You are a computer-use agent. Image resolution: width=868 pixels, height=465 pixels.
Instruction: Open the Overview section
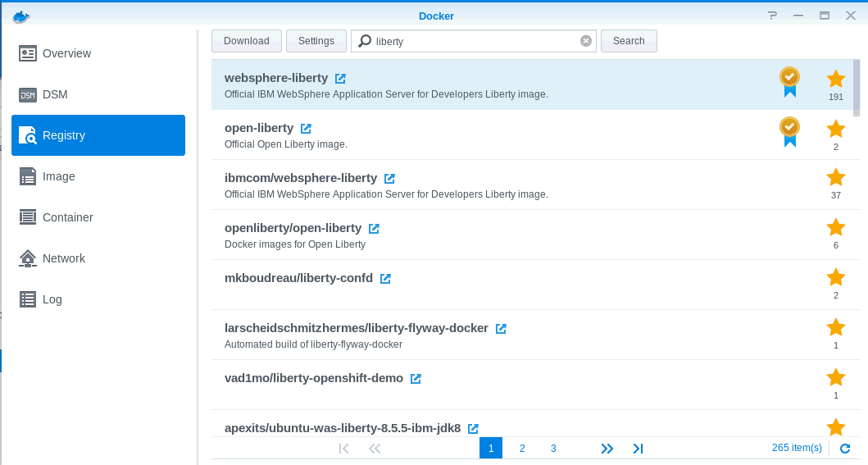66,53
